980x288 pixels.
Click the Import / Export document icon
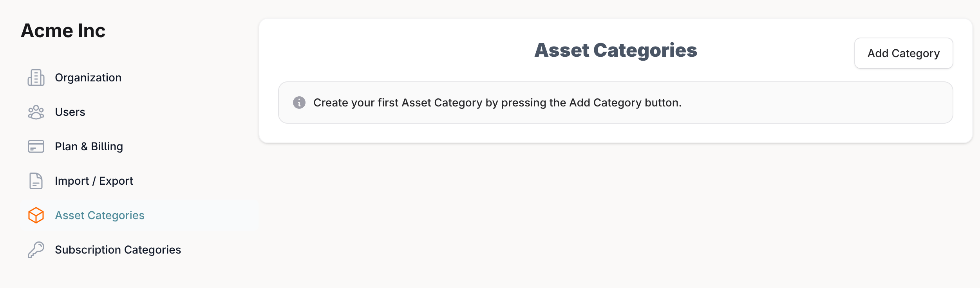click(x=36, y=181)
